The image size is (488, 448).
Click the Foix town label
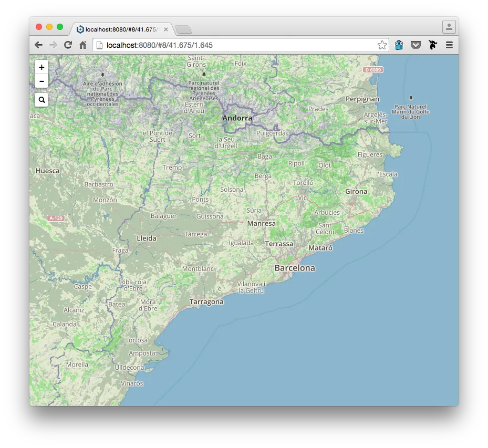[x=241, y=64]
